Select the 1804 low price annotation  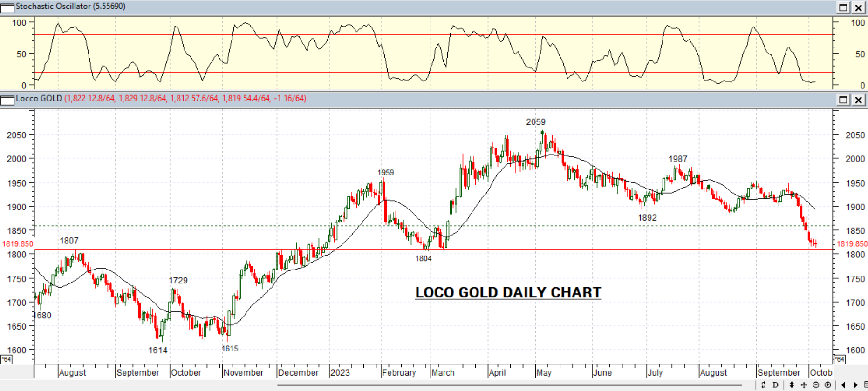pyautogui.click(x=424, y=258)
